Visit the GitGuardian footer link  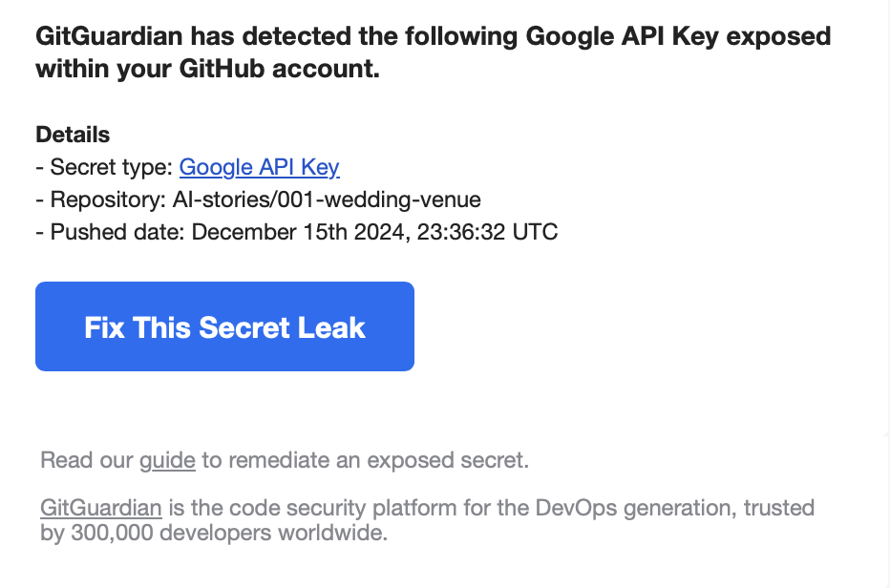[101, 508]
